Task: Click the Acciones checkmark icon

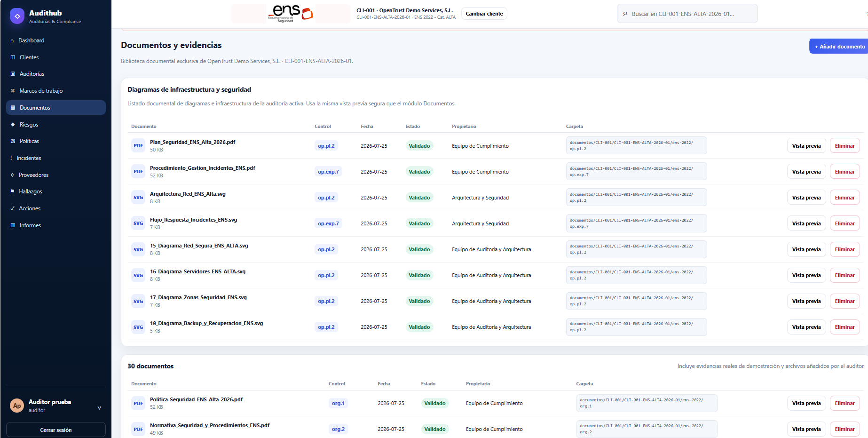Action: click(12, 208)
